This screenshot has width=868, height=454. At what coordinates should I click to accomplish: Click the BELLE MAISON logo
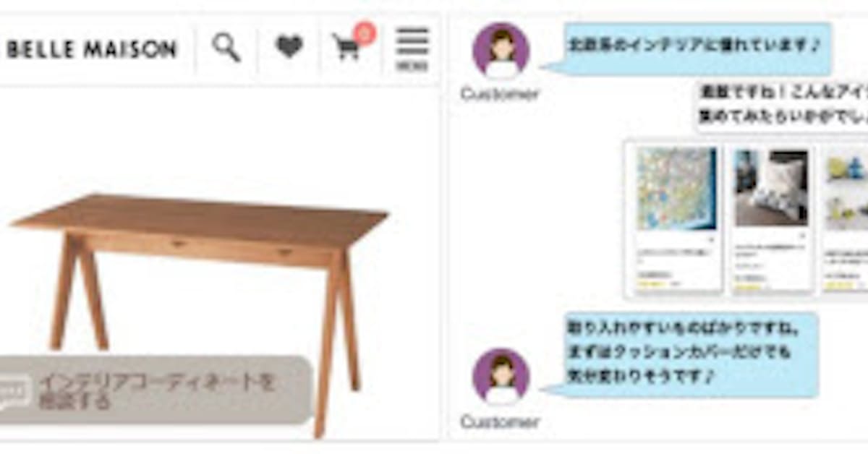pos(92,49)
